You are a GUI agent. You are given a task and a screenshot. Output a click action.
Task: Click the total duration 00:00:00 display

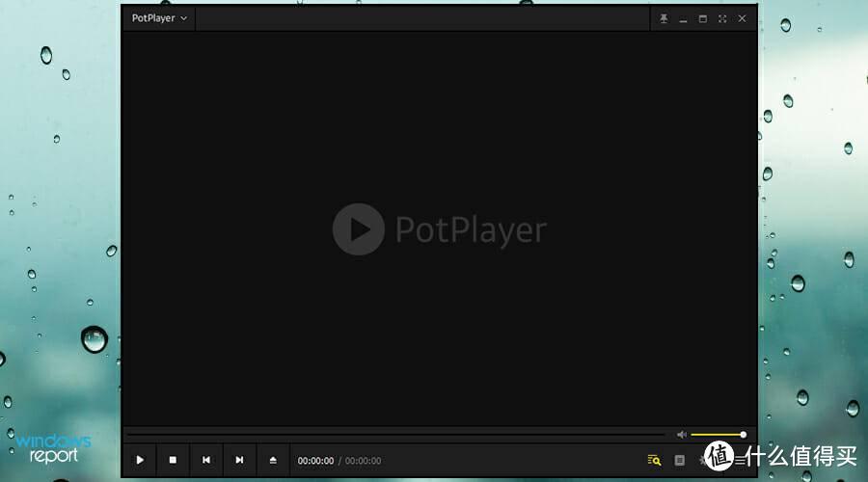point(364,461)
